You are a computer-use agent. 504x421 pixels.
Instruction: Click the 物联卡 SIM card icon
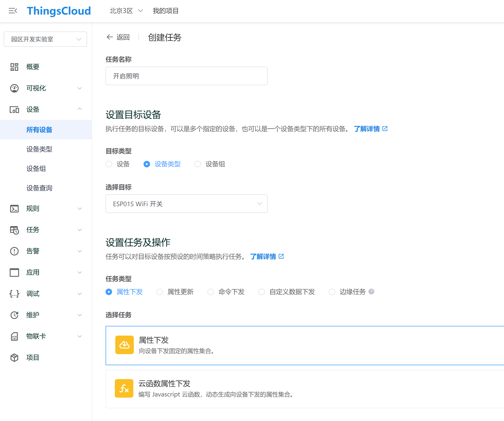(x=14, y=336)
